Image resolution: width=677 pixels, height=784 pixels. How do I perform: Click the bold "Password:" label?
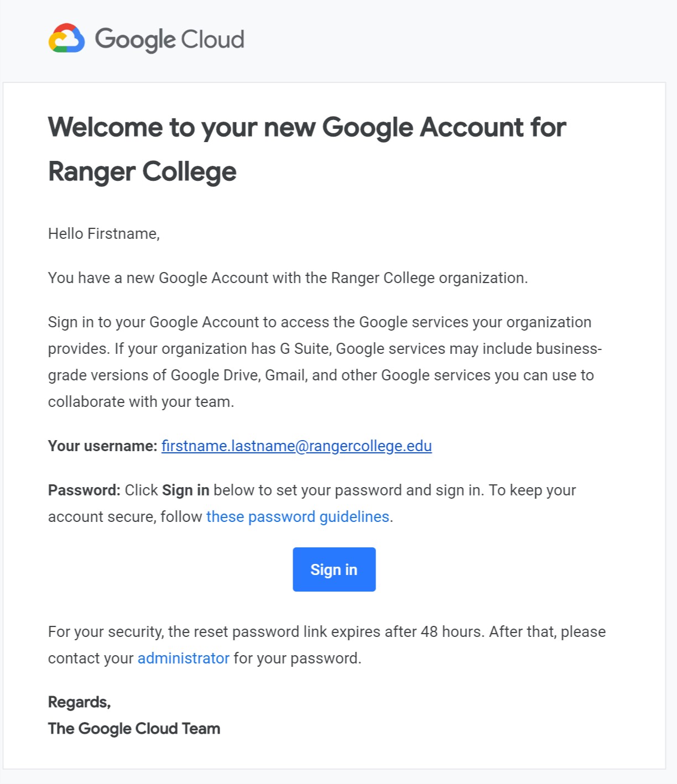coord(84,490)
